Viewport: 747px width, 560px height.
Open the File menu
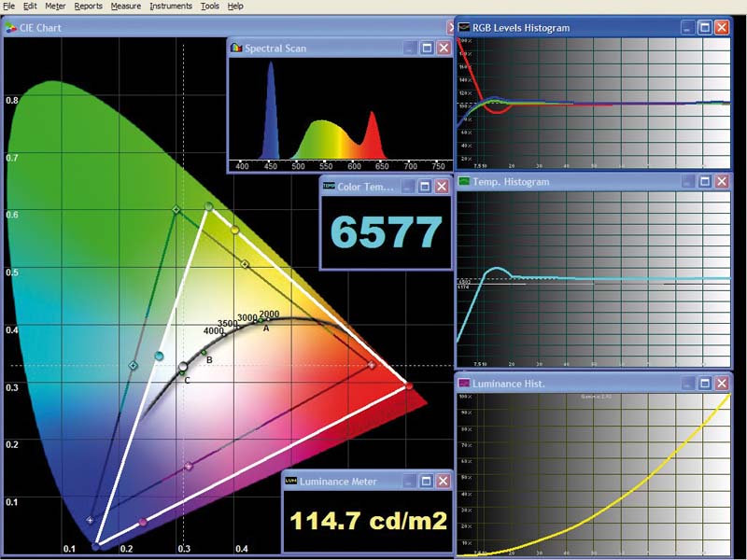click(x=8, y=7)
